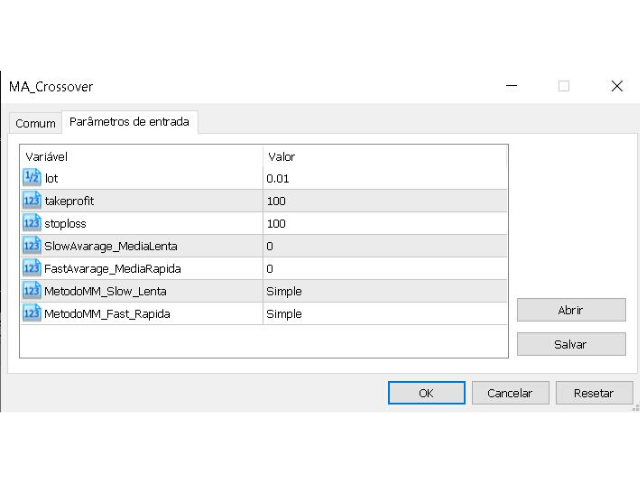Screen dimensions: 640x480
Task: Open the MetodoMM_Slow_Lenta Simple value dropdown
Action: (x=385, y=291)
